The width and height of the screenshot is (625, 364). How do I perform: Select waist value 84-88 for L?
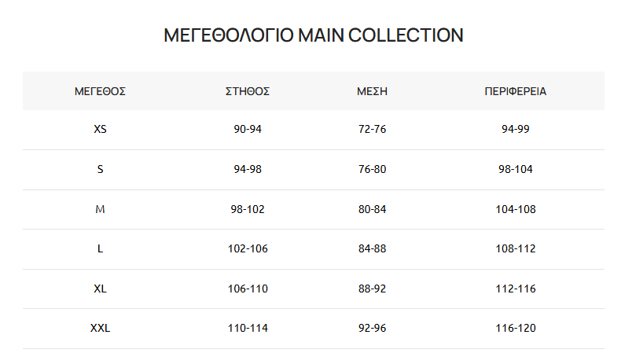[372, 248]
